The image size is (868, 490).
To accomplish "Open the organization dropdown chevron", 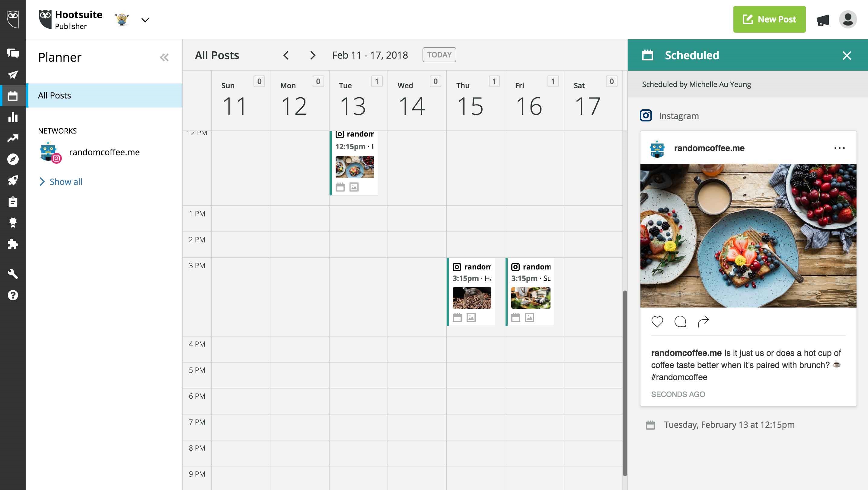I will 145,20.
